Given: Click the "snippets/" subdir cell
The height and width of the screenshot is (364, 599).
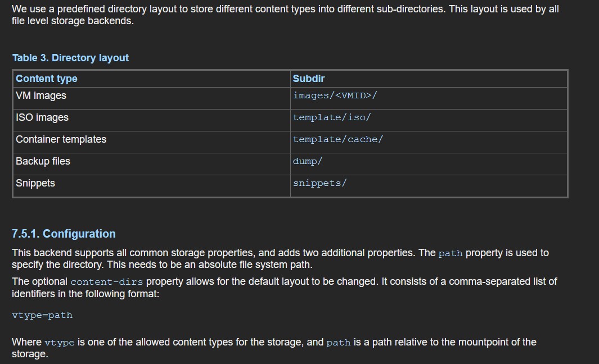Looking at the screenshot, I should (x=319, y=183).
